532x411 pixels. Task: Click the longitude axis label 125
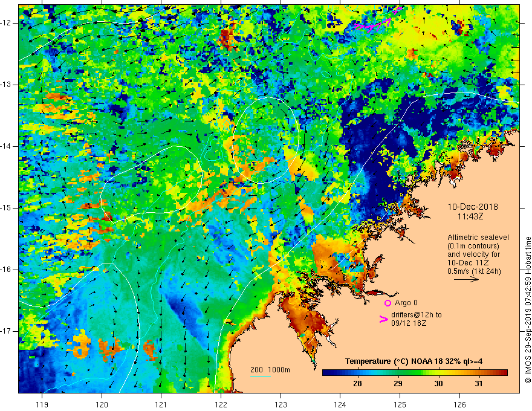tap(400, 404)
